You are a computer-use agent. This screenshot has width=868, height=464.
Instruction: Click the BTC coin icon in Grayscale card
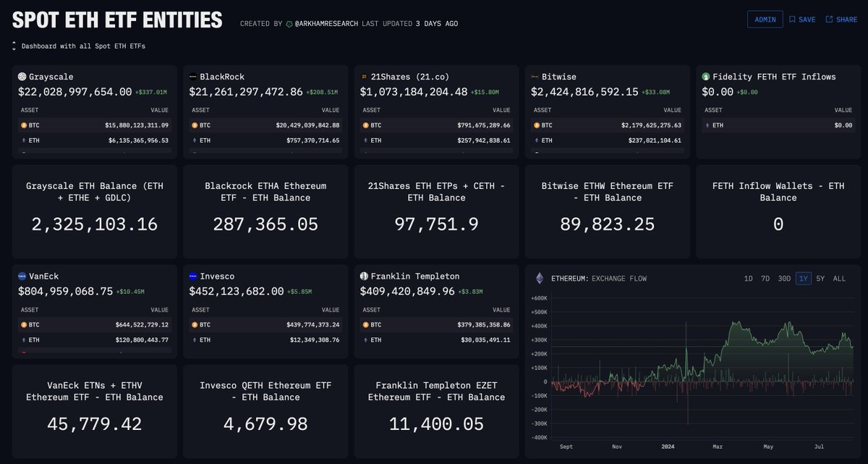coord(24,125)
